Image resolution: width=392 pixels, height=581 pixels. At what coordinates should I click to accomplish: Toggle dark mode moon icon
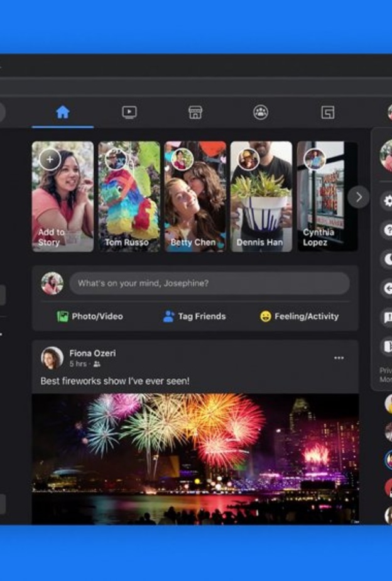386,259
